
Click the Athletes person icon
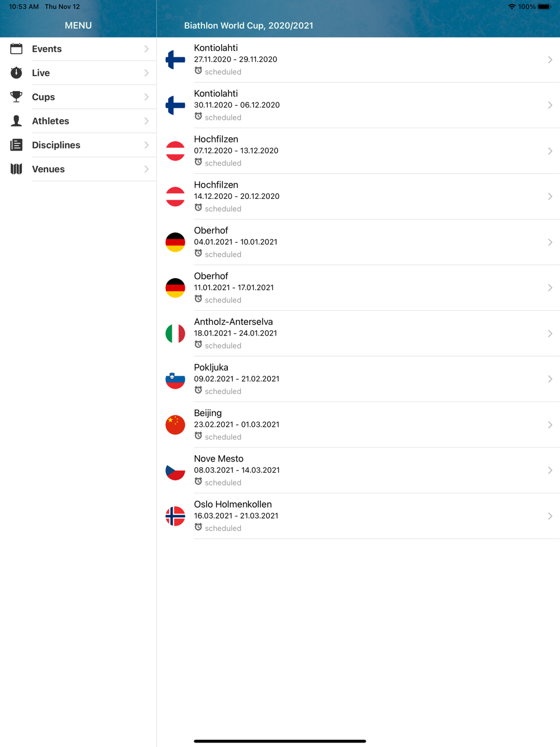pyautogui.click(x=16, y=121)
